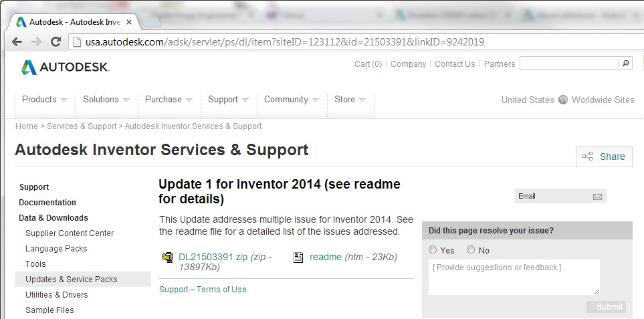
Task: Download DL21503391.zip file link
Action: [213, 257]
